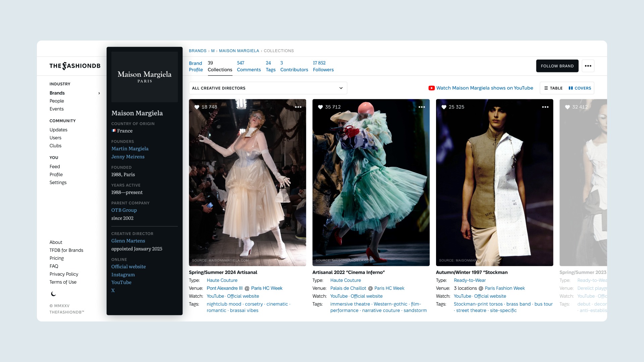The height and width of the screenshot is (362, 644).
Task: Open Cinema Inferno cover image
Action: tap(371, 182)
